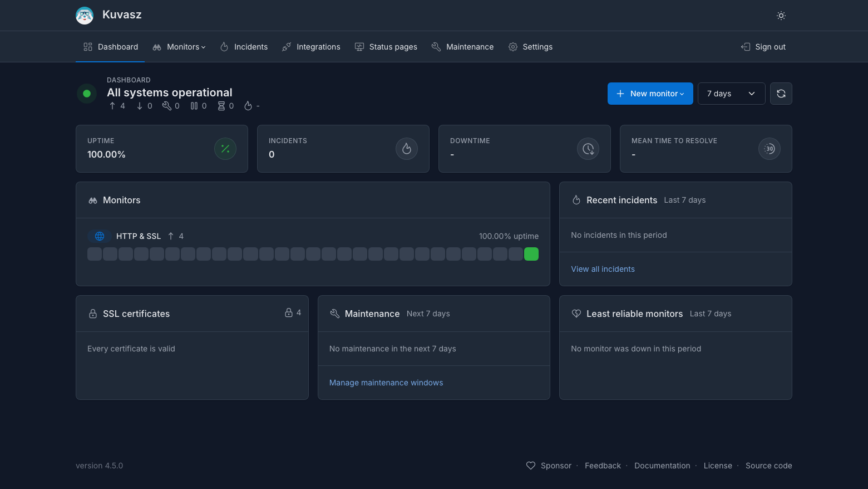The height and width of the screenshot is (489, 868).
Task: Click the Downtime clock icon
Action: [588, 149]
